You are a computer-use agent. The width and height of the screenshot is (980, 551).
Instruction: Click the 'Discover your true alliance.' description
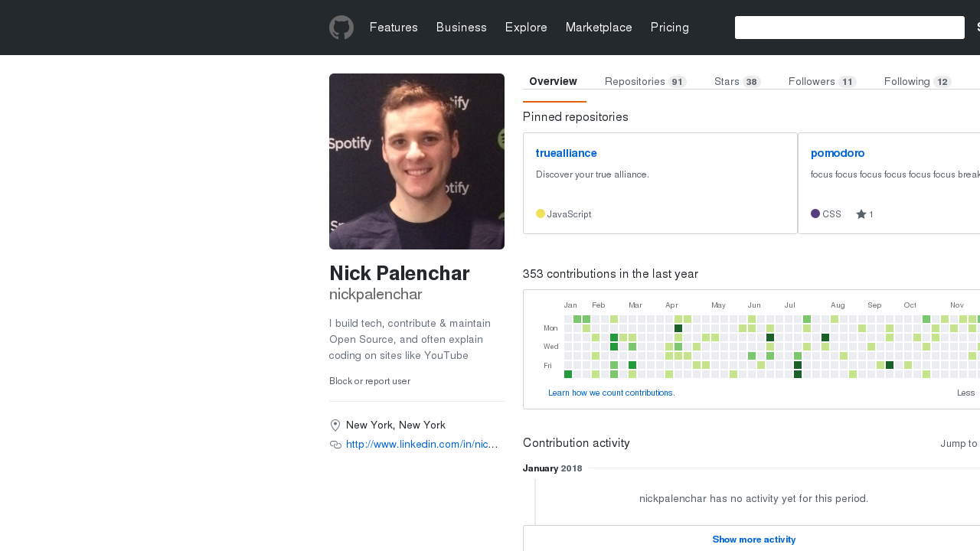[593, 174]
